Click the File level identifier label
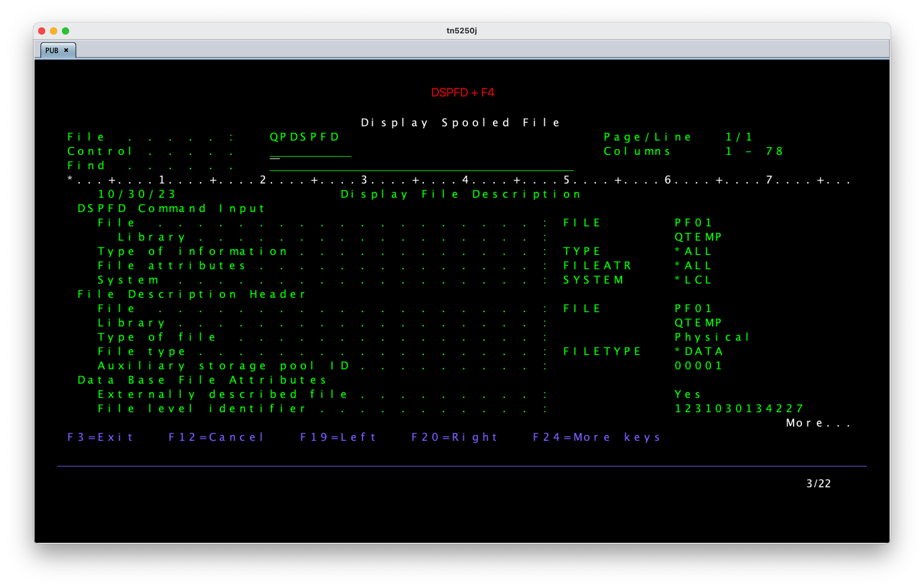Image resolution: width=924 pixels, height=588 pixels. point(202,408)
